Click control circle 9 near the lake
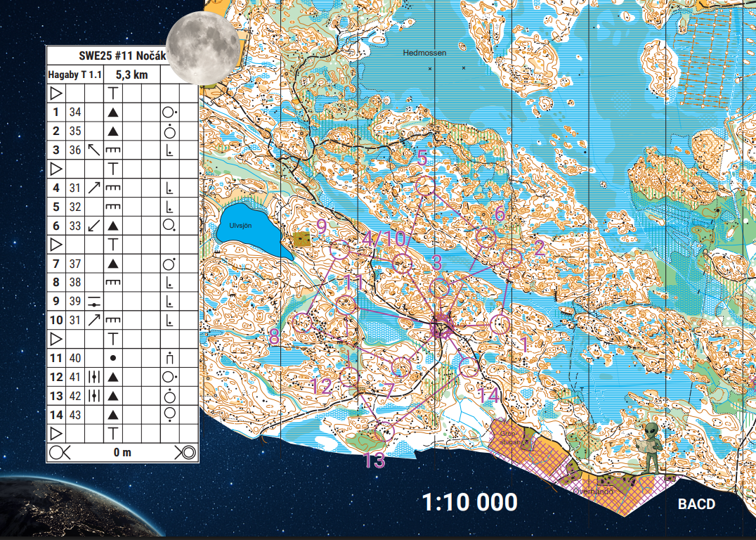Screen dimensions: 756x540 [340, 250]
